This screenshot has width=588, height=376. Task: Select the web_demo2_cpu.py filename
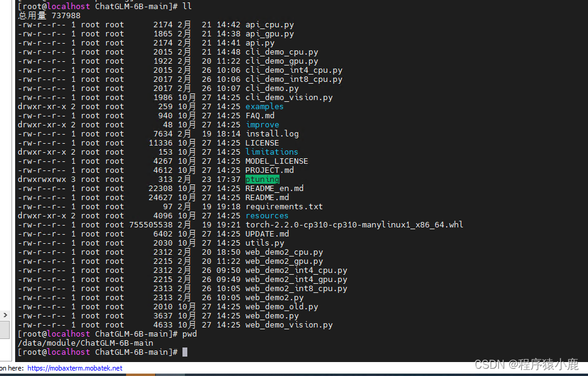(x=284, y=252)
